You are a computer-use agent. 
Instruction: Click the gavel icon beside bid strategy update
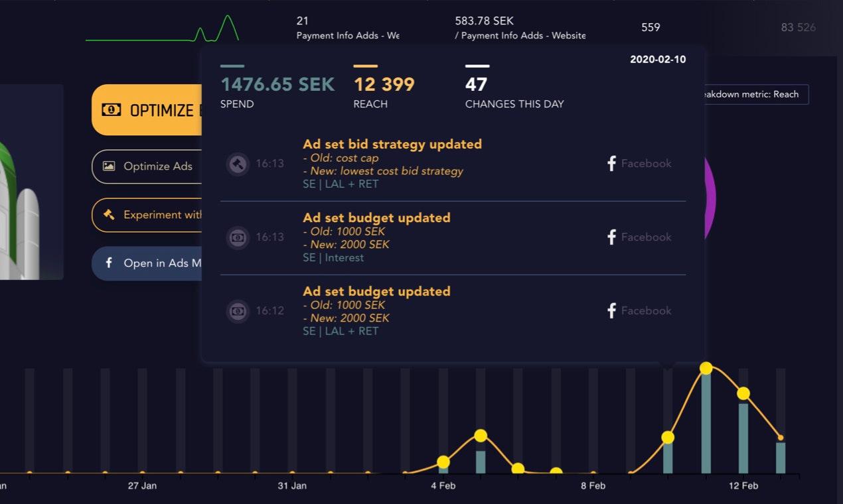tap(238, 164)
